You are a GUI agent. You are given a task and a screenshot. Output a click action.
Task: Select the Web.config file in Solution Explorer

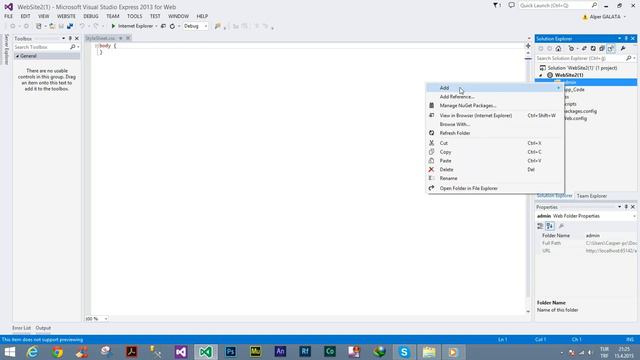575,118
